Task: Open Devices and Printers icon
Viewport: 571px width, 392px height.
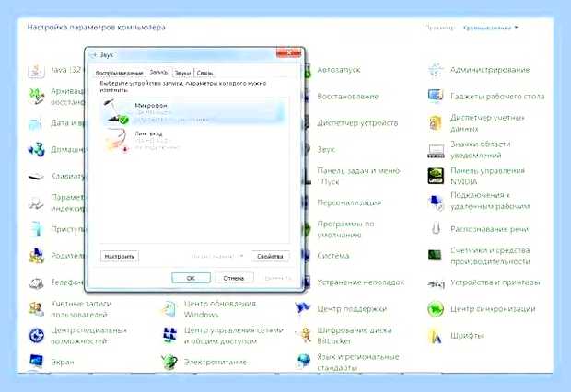Action: tap(437, 283)
